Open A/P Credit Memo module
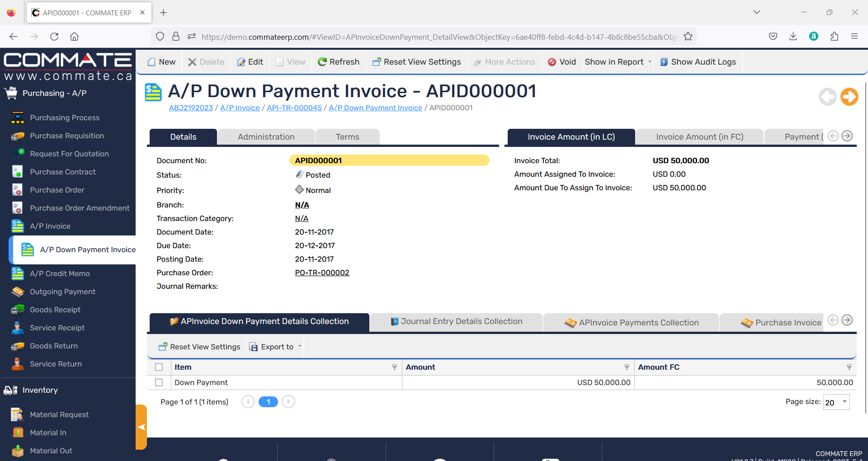This screenshot has height=461, width=868. (x=60, y=273)
